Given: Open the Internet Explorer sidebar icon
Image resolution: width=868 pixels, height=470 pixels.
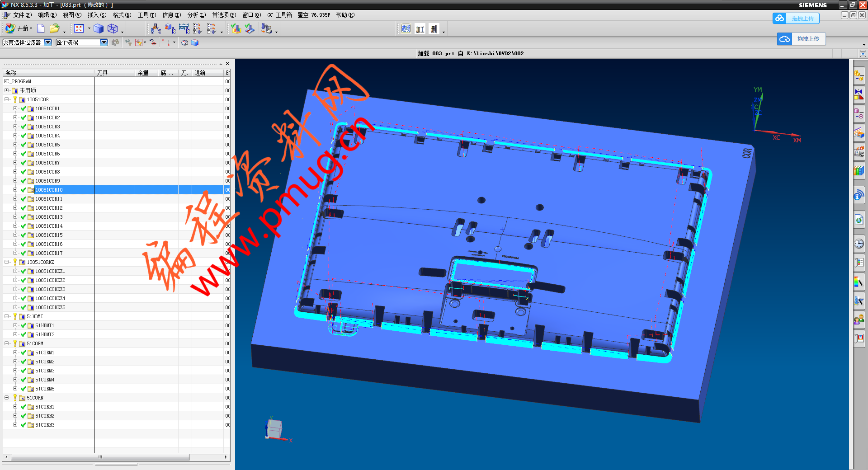Looking at the screenshot, I should [x=859, y=220].
